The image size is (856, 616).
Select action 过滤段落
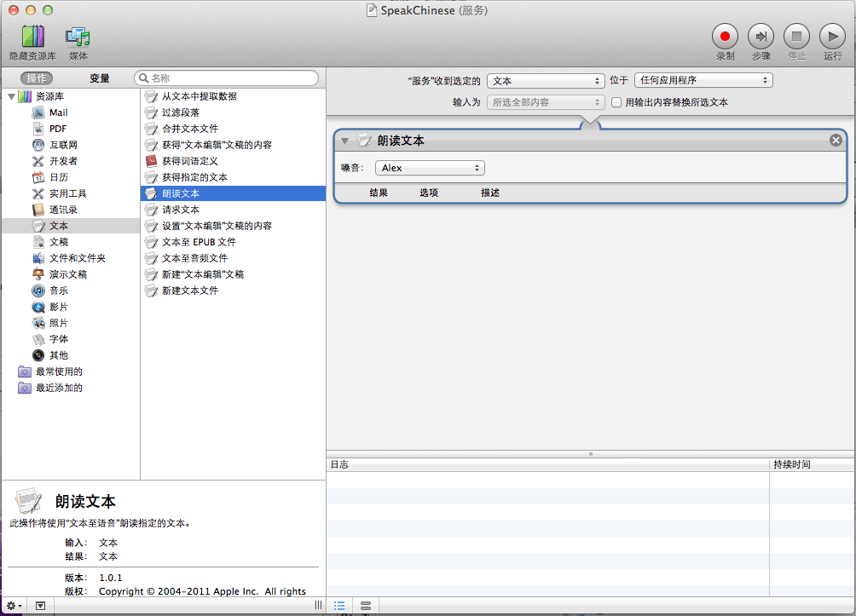(x=233, y=112)
